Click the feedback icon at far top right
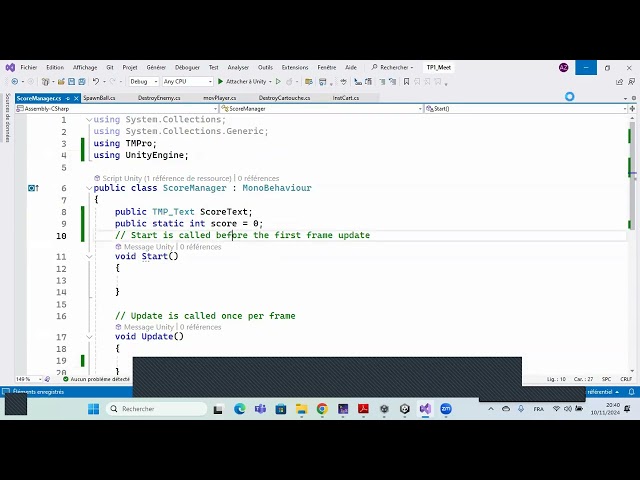The height and width of the screenshot is (480, 640). pos(631,82)
